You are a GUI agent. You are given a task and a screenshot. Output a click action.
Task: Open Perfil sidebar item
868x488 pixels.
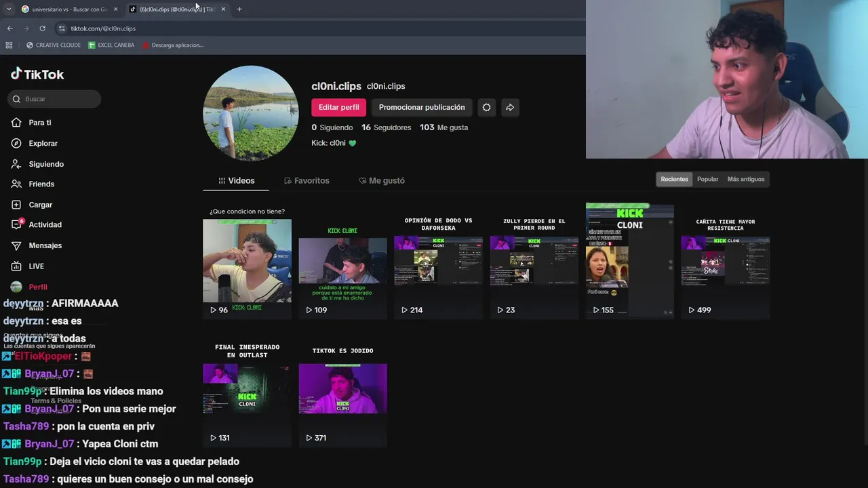(29, 287)
